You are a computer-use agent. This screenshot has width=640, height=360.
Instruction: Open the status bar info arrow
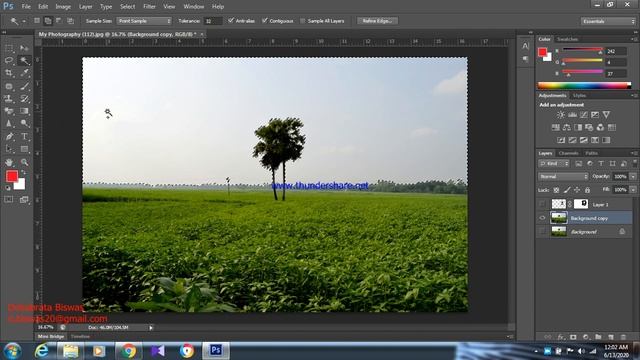(x=151, y=328)
